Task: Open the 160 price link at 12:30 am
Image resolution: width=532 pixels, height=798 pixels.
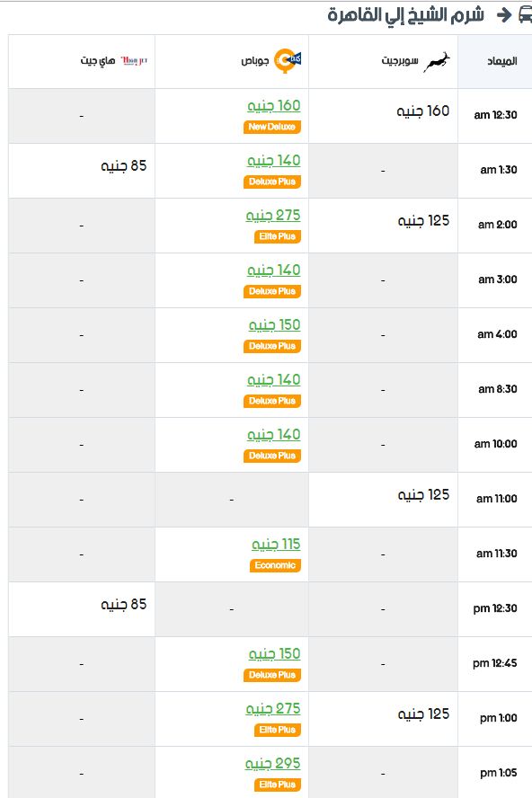Action: [x=274, y=105]
